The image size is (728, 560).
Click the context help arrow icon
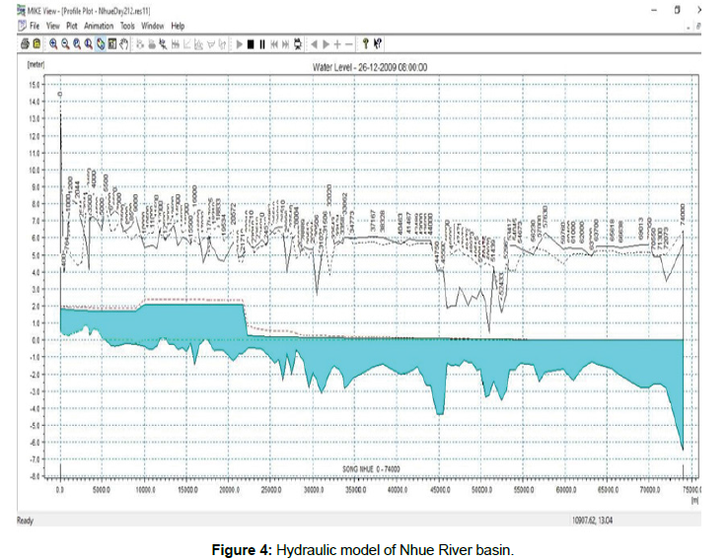pos(378,43)
